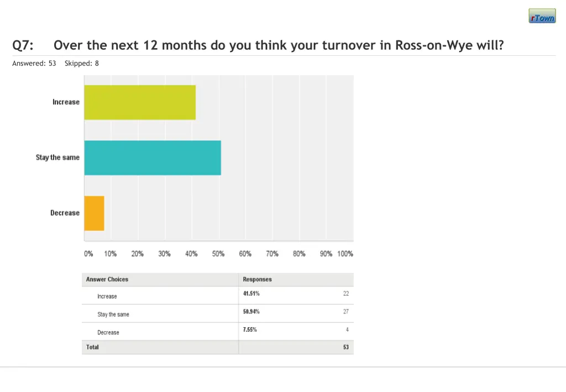
Task: Click the Skipped: 8 text
Action: 82,64
